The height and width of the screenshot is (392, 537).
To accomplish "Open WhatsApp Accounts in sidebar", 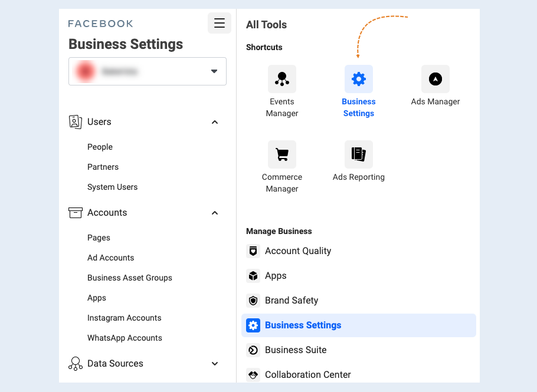I will 125,338.
